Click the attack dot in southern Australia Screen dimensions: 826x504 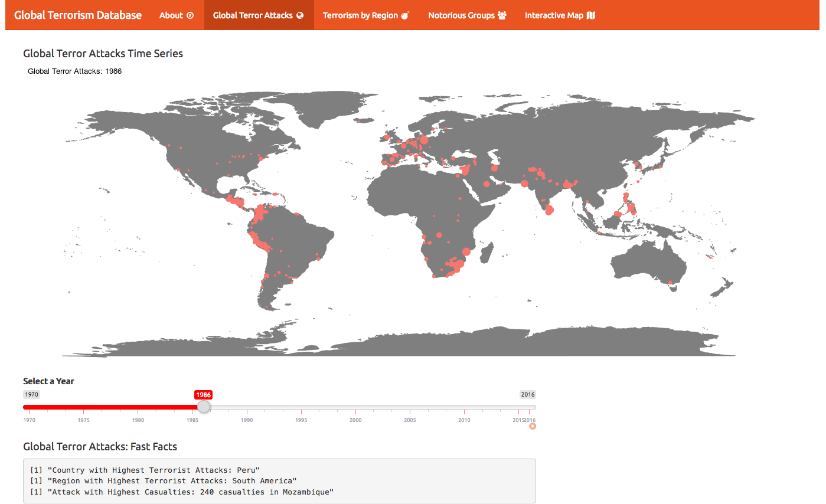670,283
